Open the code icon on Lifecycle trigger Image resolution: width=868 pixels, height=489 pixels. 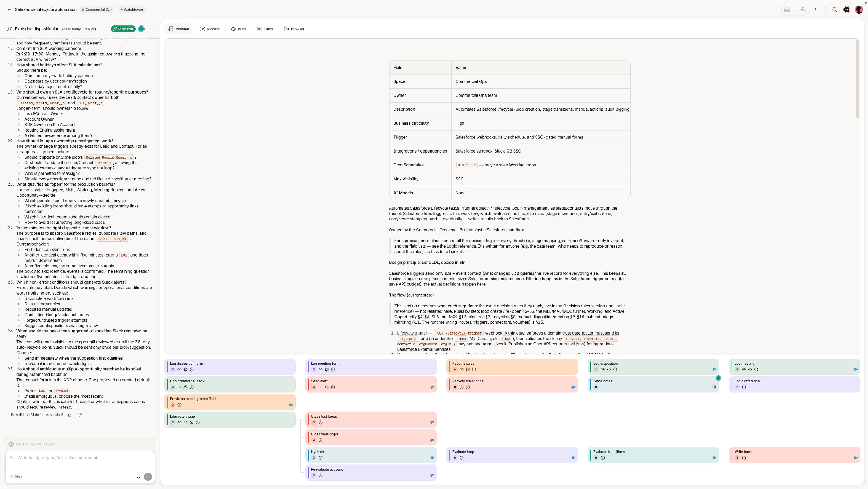pyautogui.click(x=185, y=423)
